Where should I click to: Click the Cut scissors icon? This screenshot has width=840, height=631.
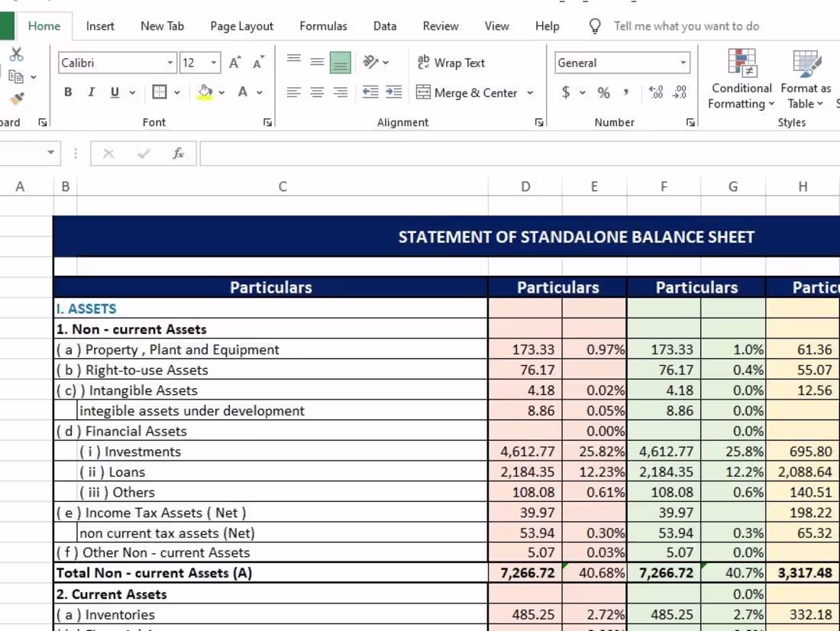coord(16,54)
